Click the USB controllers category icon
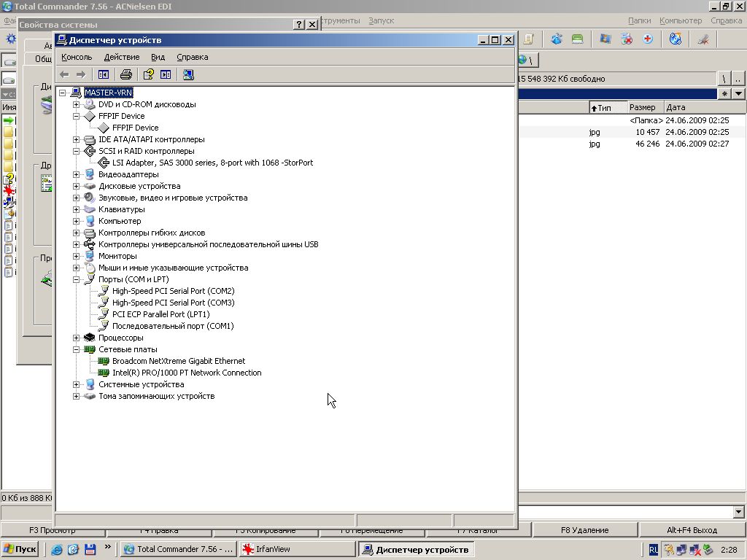Screen dimensions: 747x560 pyautogui.click(x=90, y=244)
